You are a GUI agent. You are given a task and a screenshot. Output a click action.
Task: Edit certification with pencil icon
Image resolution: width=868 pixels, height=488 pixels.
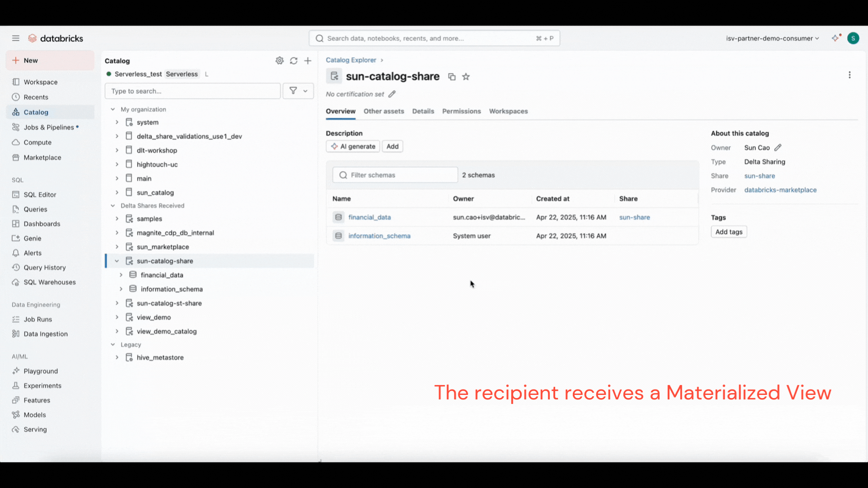pyautogui.click(x=392, y=94)
